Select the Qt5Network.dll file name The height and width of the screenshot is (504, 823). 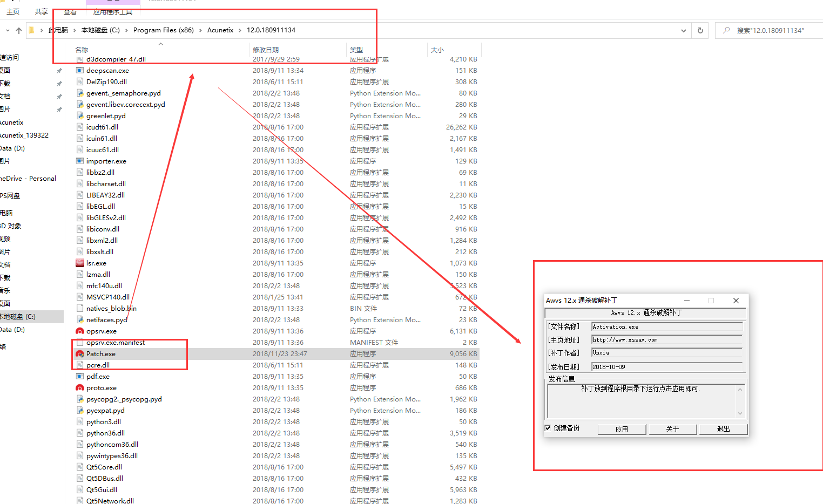tap(110, 501)
